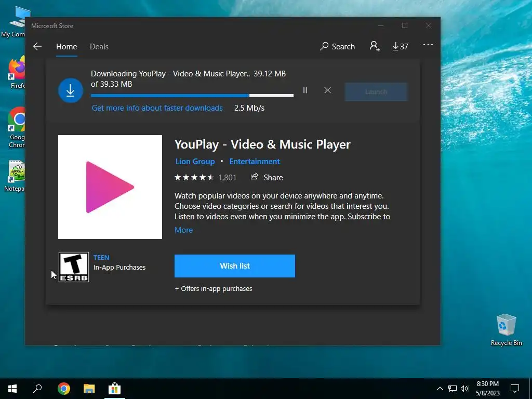Select the Notepad++ desktop shortcut

tap(16, 177)
